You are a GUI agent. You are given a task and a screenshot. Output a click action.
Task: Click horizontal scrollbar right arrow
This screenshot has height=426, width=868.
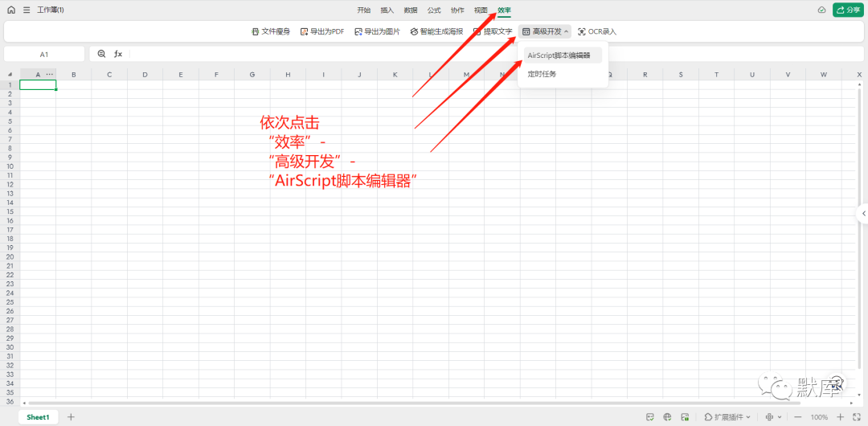pyautogui.click(x=851, y=403)
